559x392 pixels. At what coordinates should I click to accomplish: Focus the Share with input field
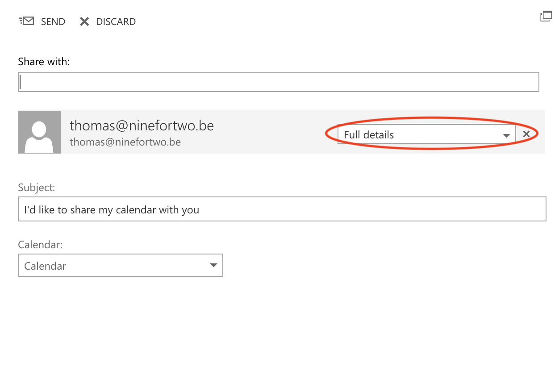pos(278,83)
